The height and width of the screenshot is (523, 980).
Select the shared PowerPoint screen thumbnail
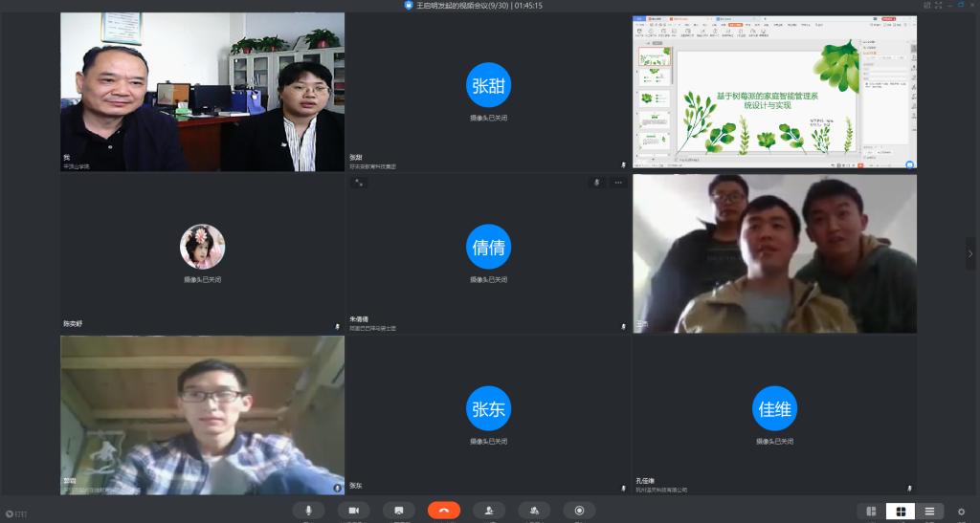click(x=774, y=92)
